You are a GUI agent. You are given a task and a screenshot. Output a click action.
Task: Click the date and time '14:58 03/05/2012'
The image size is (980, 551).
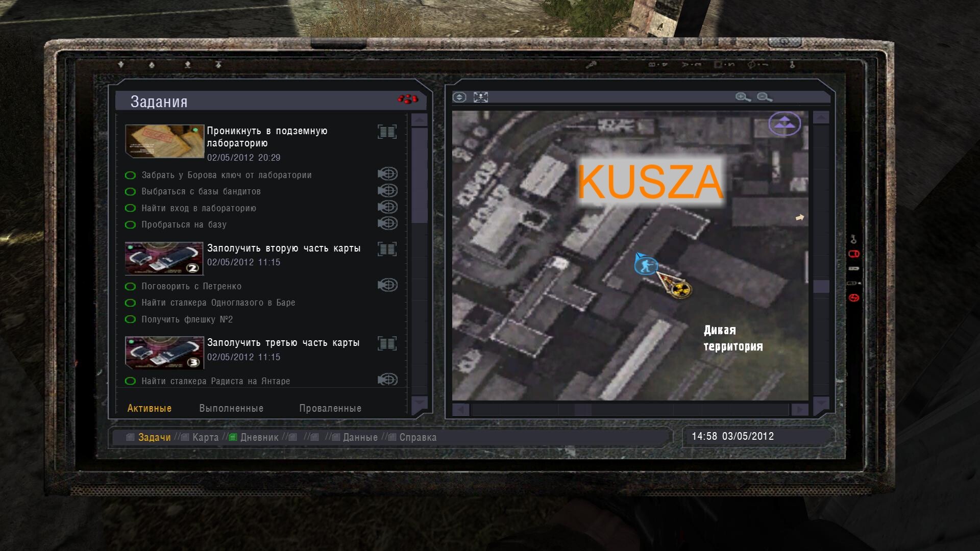(732, 436)
